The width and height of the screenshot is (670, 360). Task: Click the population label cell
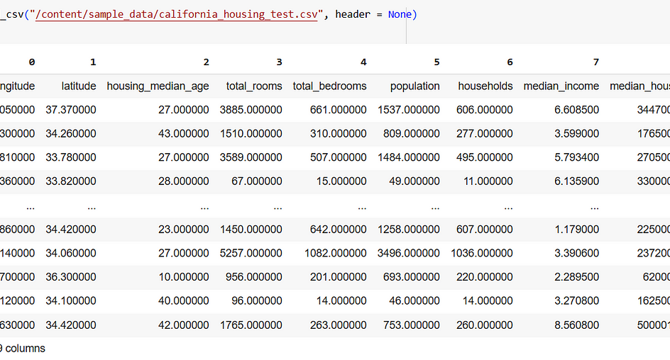tap(415, 86)
